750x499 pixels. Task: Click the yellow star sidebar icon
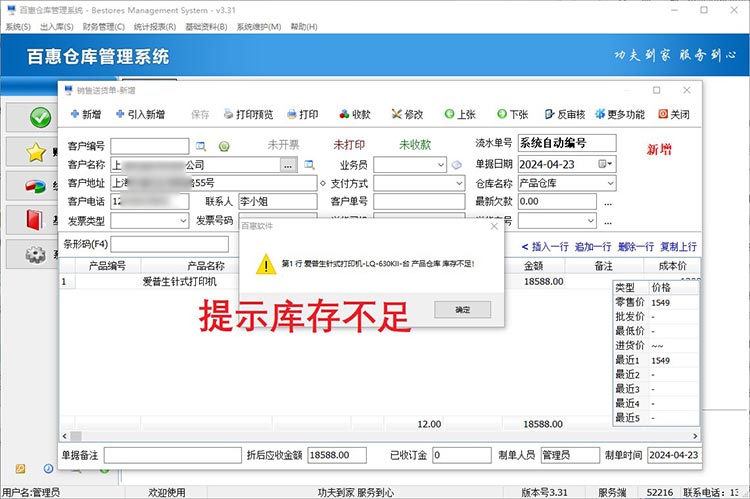click(36, 152)
